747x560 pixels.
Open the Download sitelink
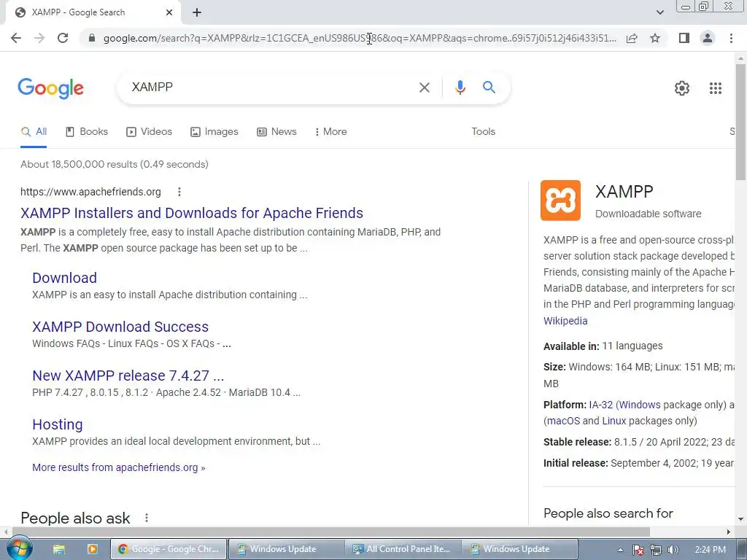tap(64, 278)
